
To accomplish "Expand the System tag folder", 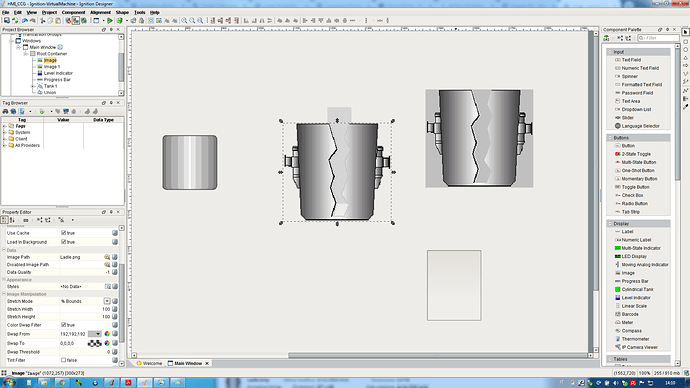I will (5, 132).
